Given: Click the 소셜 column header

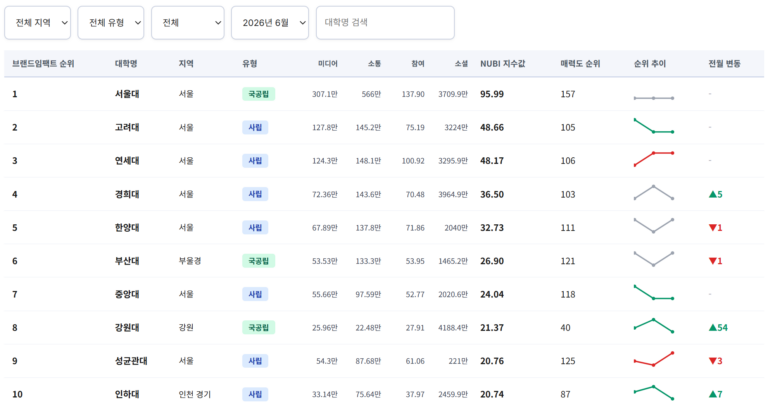Looking at the screenshot, I should (461, 64).
